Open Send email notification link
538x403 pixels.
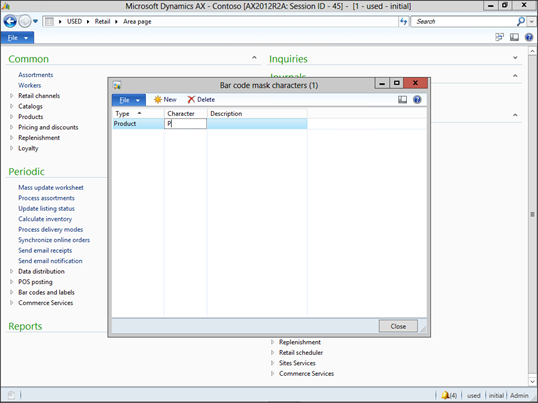pos(50,261)
